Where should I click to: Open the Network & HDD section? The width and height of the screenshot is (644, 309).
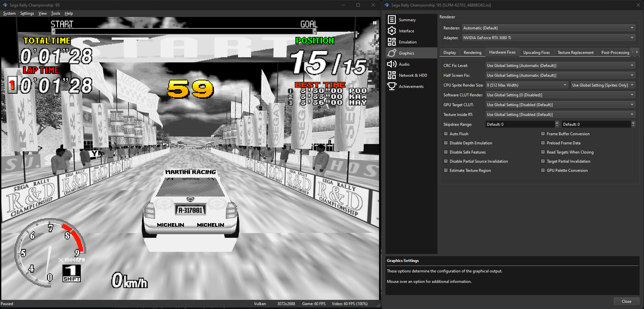click(x=413, y=75)
